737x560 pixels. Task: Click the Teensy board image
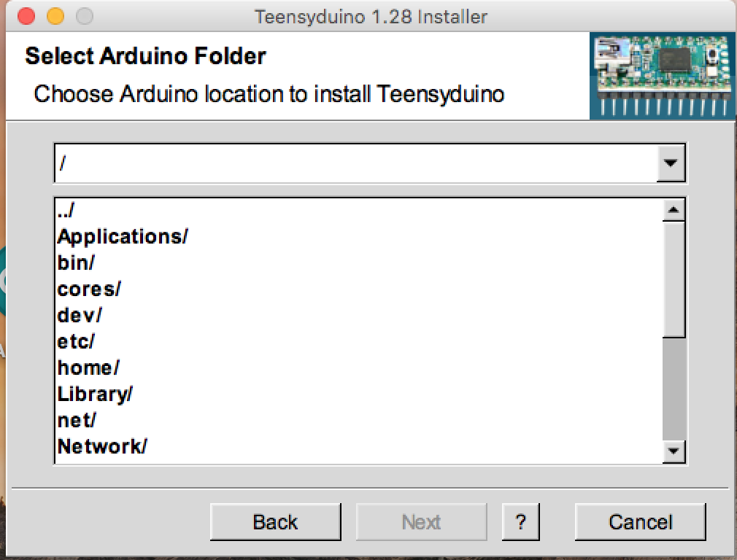[663, 76]
